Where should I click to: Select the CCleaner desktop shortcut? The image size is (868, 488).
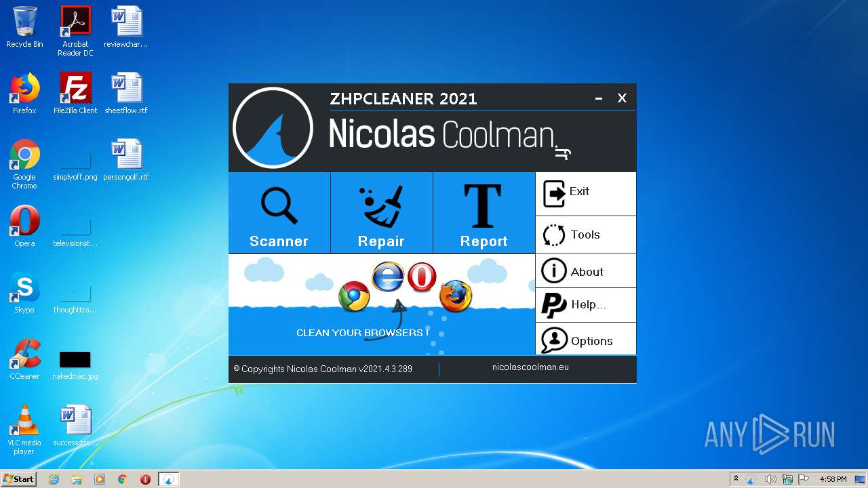pos(24,359)
